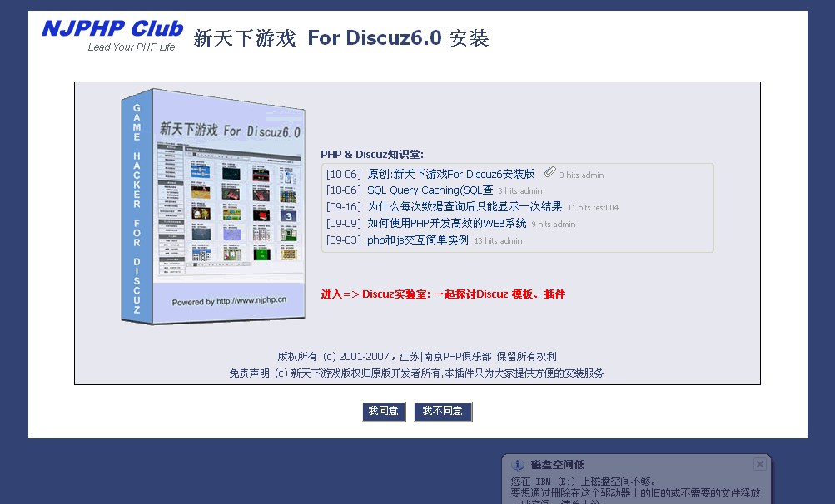
Task: Click the 版权所有 (c) 2001-2007 copyright line
Action: tap(417, 357)
